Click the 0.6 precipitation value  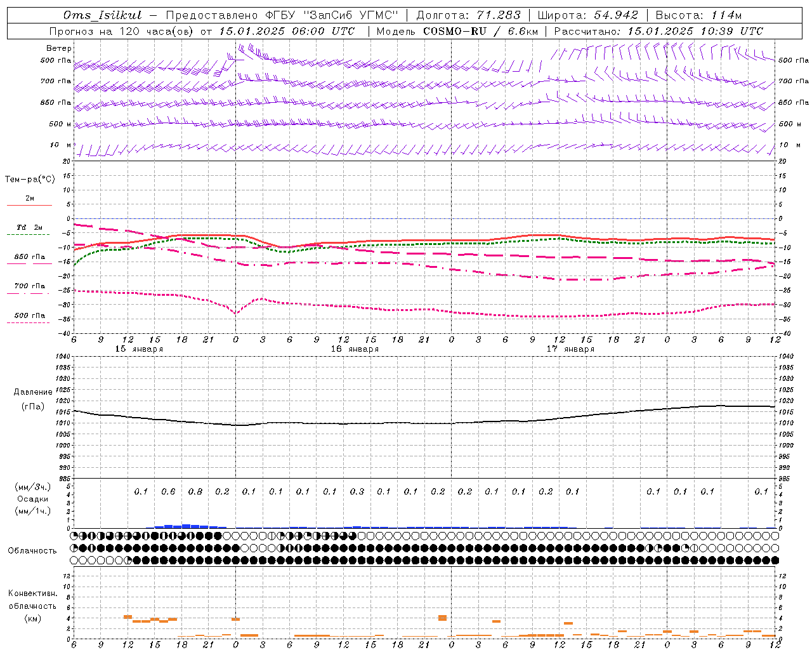point(168,491)
